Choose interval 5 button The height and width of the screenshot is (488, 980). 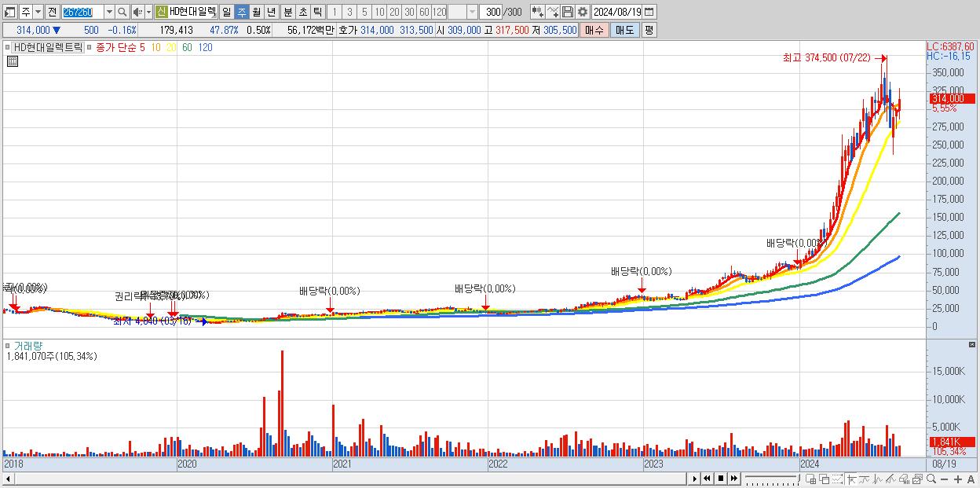tap(364, 12)
